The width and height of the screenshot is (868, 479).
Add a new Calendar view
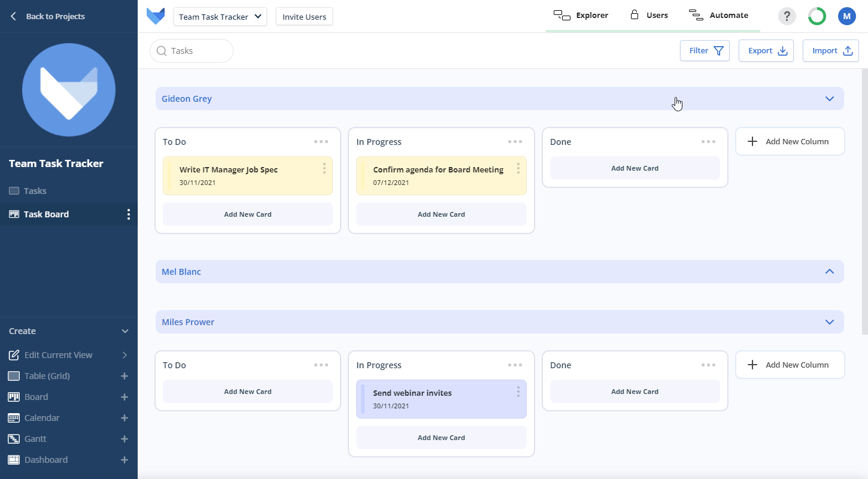tap(125, 418)
